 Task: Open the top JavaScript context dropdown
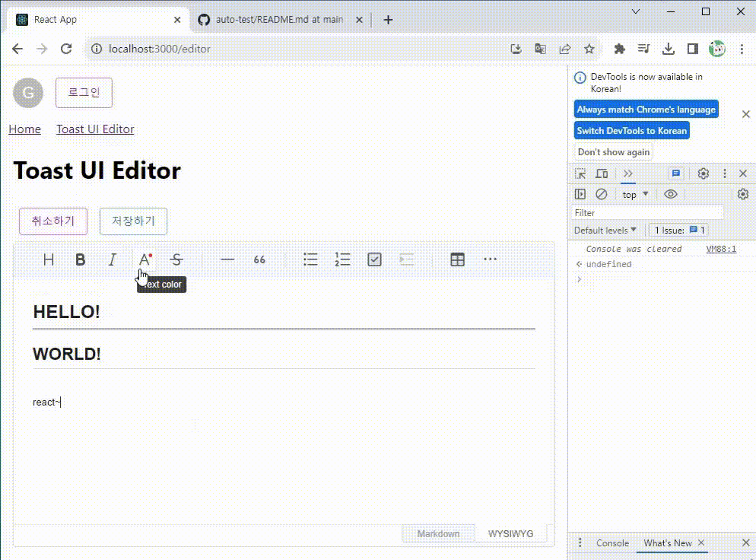pyautogui.click(x=636, y=194)
